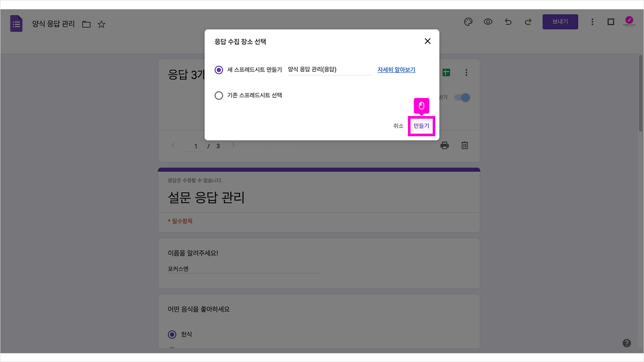Image resolution: width=644 pixels, height=362 pixels.
Task: Delete responses with the trash icon
Action: [464, 145]
